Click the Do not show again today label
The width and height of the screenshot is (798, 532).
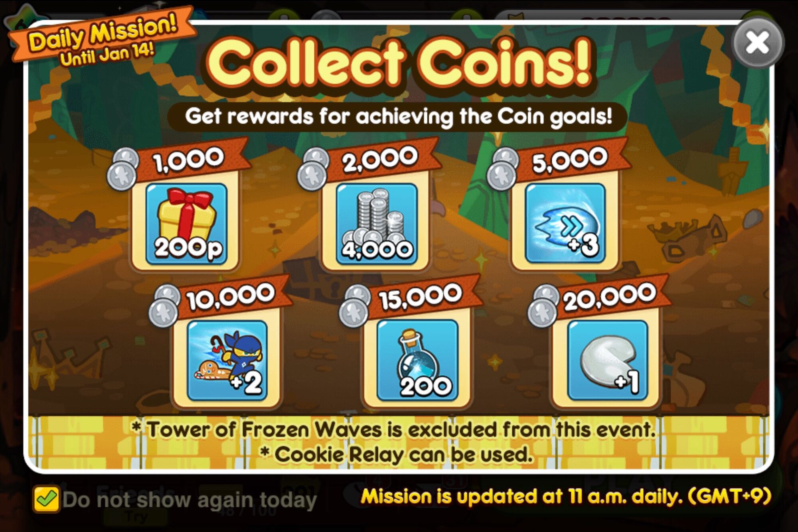pos(190,499)
